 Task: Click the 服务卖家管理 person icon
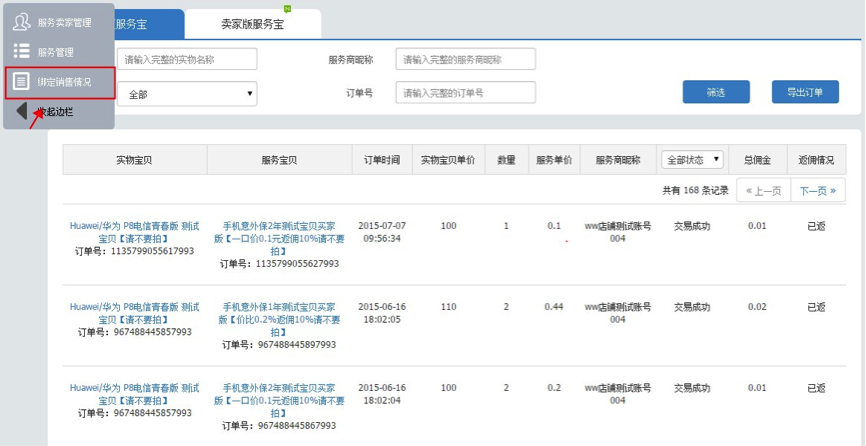pos(21,21)
